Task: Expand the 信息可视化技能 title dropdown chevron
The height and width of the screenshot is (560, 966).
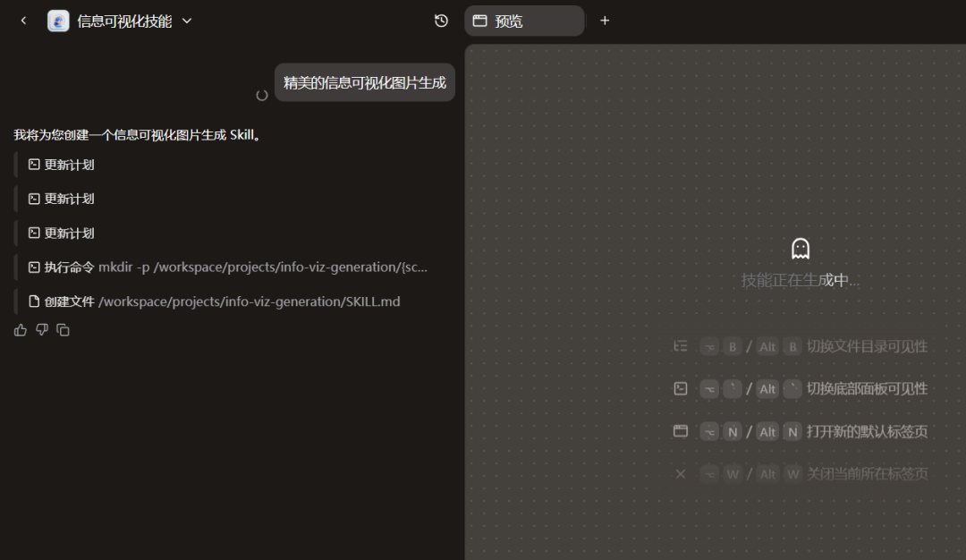Action: click(187, 21)
